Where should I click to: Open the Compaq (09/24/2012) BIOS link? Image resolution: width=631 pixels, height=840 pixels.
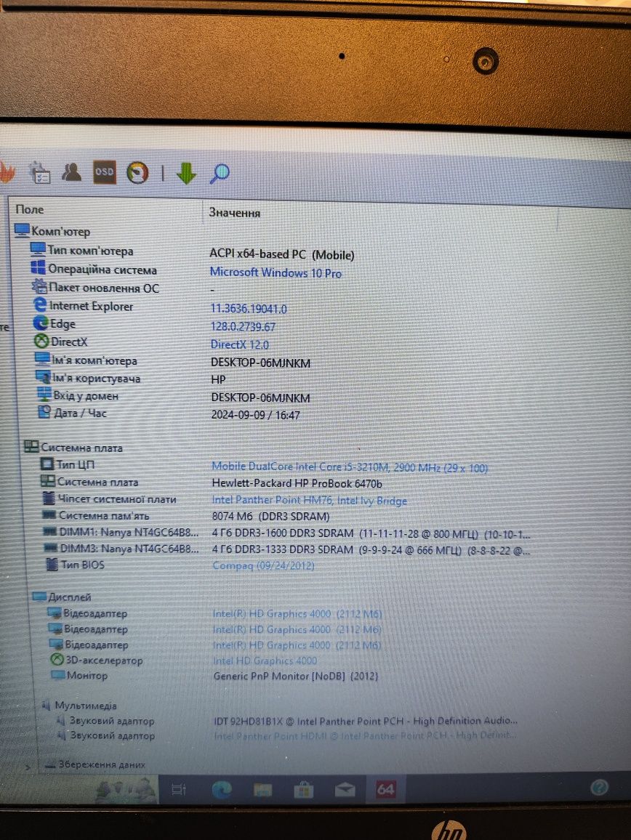[x=263, y=565]
